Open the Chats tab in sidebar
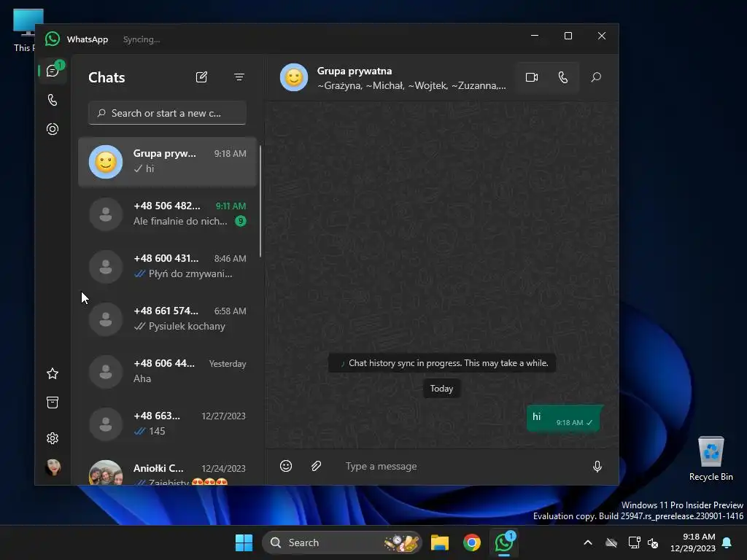The image size is (747, 560). coord(53,71)
